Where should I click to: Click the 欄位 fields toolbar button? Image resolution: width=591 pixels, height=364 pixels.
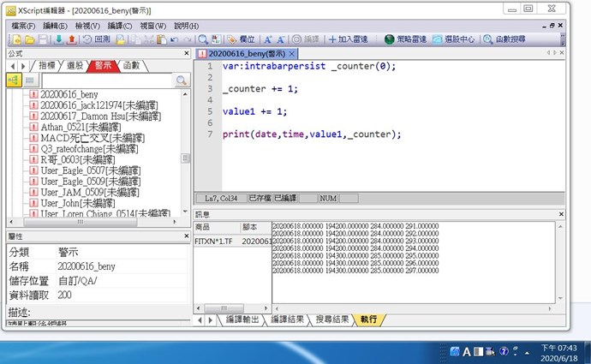click(x=242, y=39)
